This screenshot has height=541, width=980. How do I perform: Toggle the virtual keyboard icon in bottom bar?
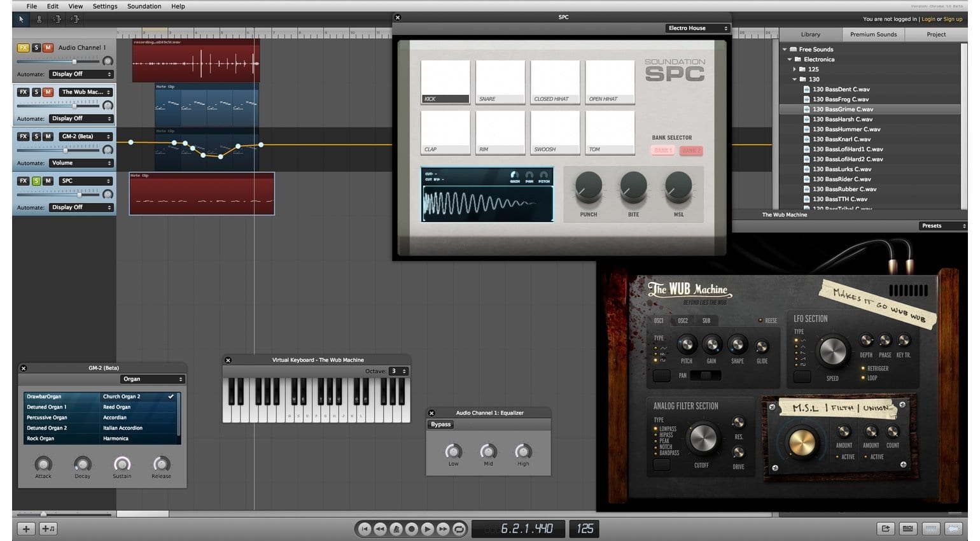tap(931, 528)
